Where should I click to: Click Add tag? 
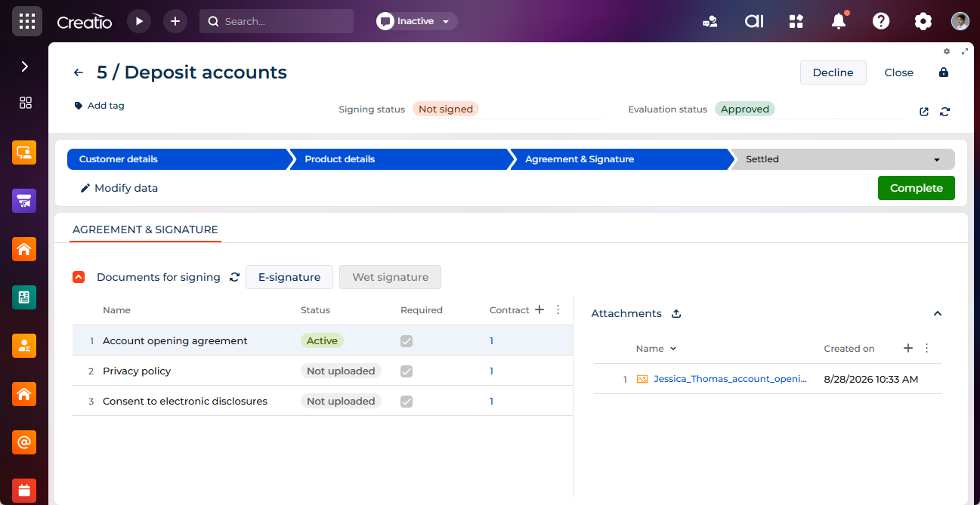pos(99,106)
